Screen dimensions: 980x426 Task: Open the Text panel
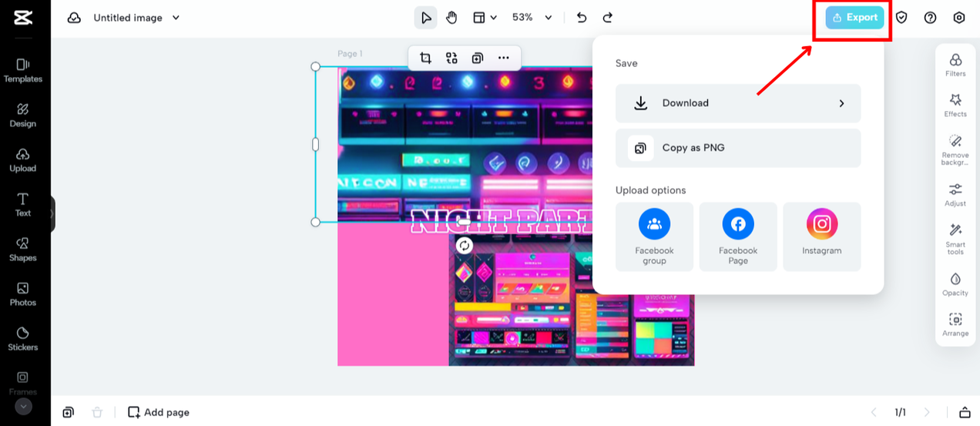(23, 205)
